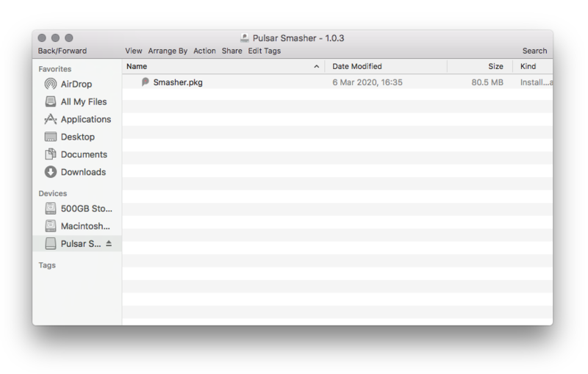The height and width of the screenshot is (374, 588).
Task: Open the Macintosh... disk icon
Action: 50,226
